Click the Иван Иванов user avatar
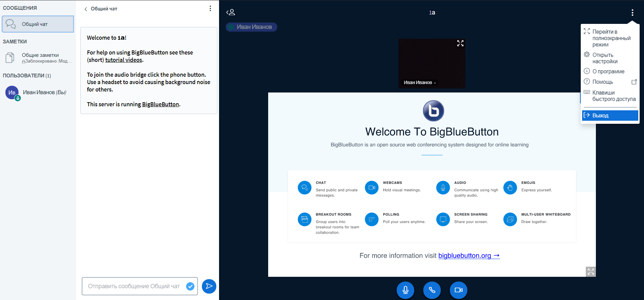Image resolution: width=644 pixels, height=300 pixels. pyautogui.click(x=12, y=92)
